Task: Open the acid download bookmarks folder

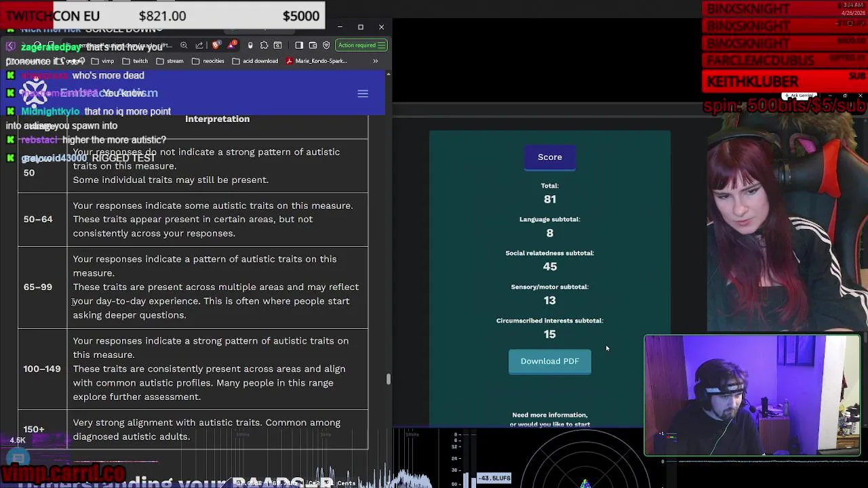Action: tap(255, 61)
